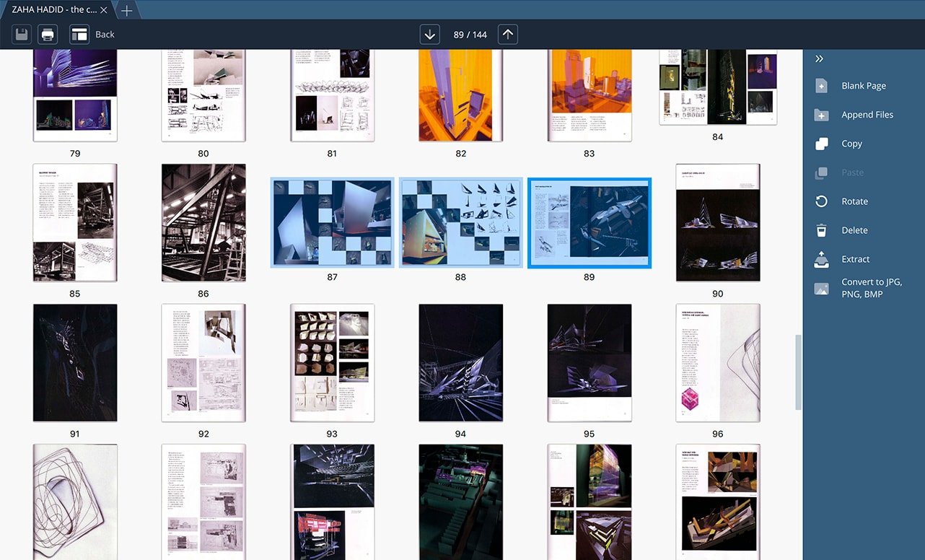The image size is (925, 560).
Task: Click the Rotate pages icon
Action: click(x=821, y=201)
